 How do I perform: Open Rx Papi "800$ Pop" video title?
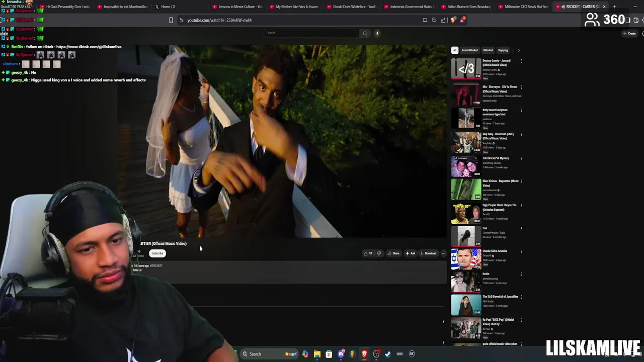pos(498,322)
